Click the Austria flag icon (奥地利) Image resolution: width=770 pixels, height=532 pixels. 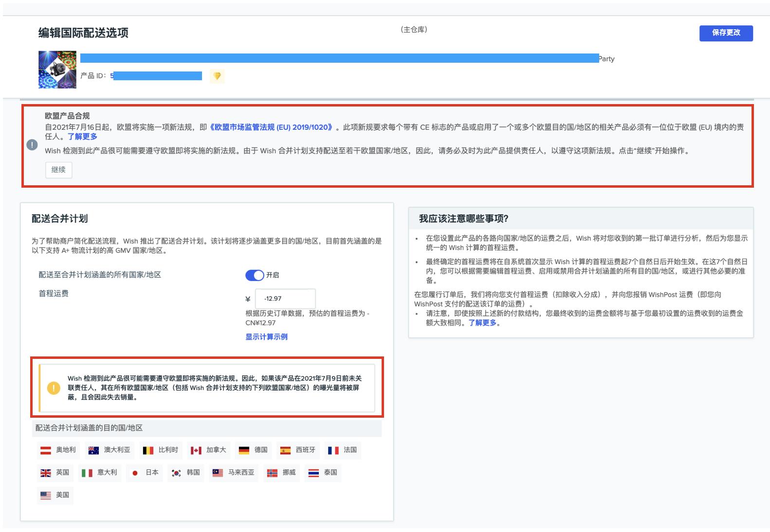46,450
